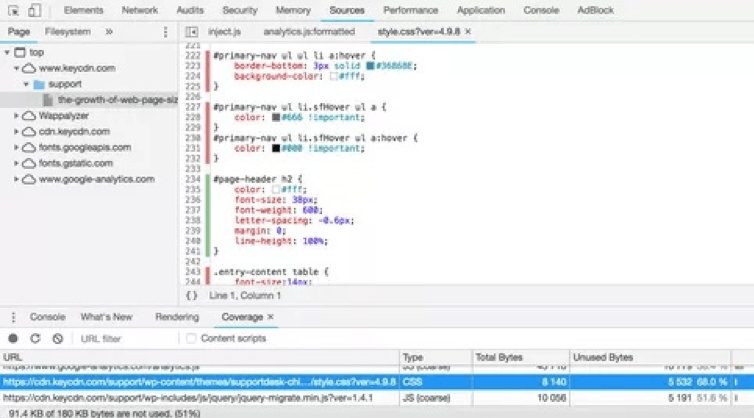The height and width of the screenshot is (418, 754).
Task: Expand the Wappalyzer tree node
Action: pyautogui.click(x=18, y=116)
